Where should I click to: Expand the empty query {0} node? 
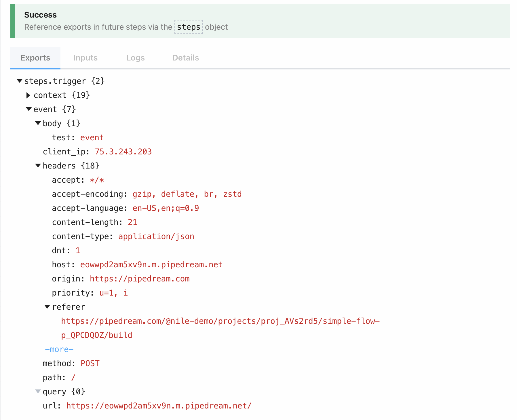pyautogui.click(x=38, y=391)
